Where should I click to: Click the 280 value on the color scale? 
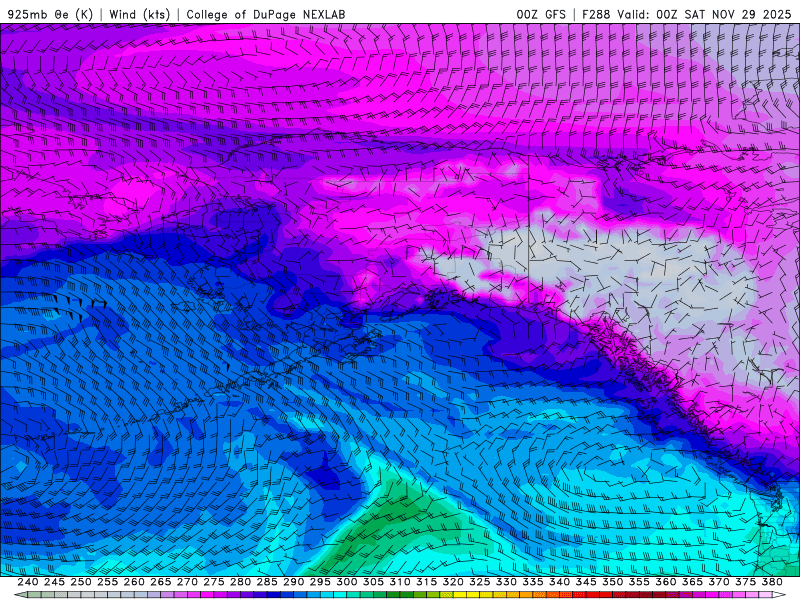pos(240,582)
